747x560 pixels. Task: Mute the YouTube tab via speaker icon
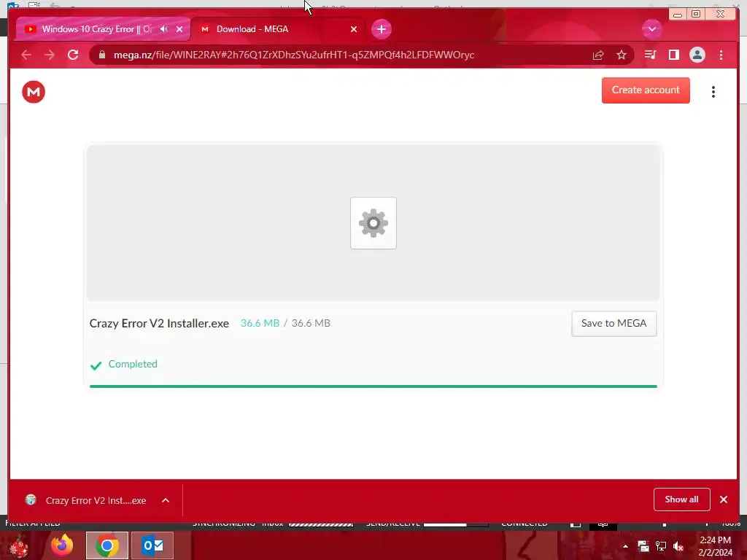click(164, 29)
